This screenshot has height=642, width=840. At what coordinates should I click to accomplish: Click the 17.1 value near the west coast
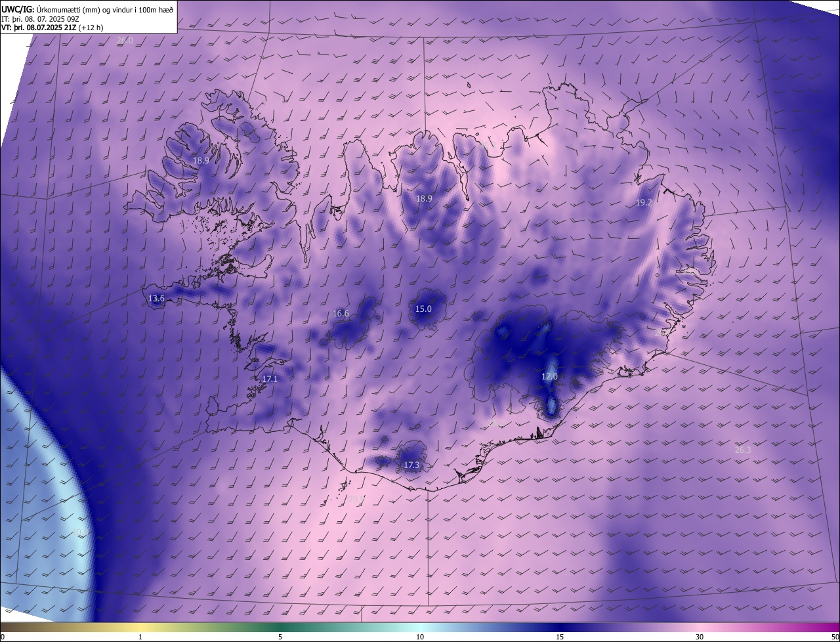pyautogui.click(x=270, y=379)
